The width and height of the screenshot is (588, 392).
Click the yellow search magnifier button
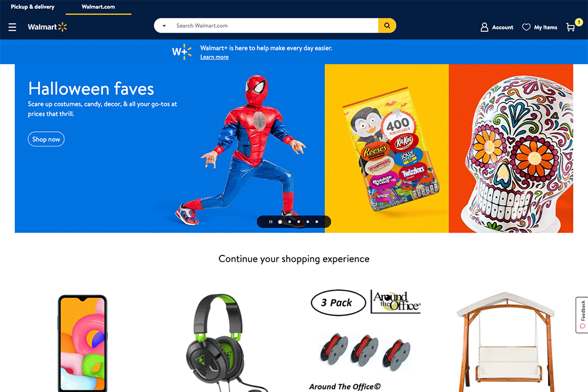[387, 25]
